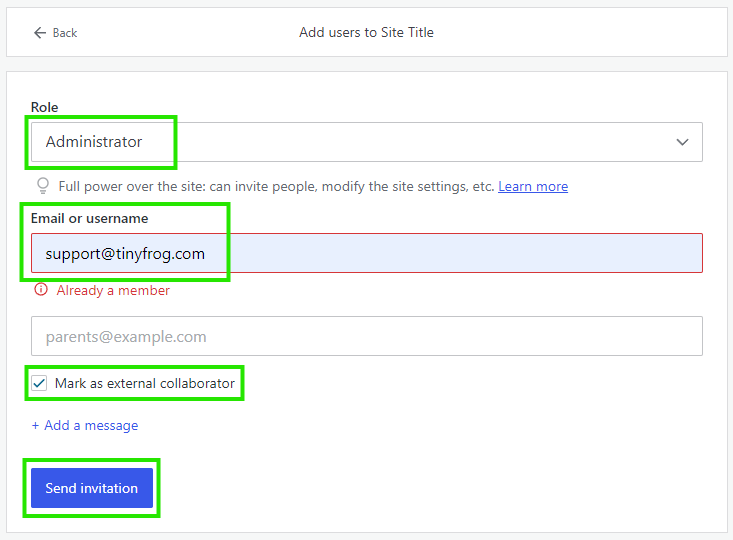Image resolution: width=733 pixels, height=540 pixels.
Task: Click the chevron arrow of Role selector
Action: [682, 142]
